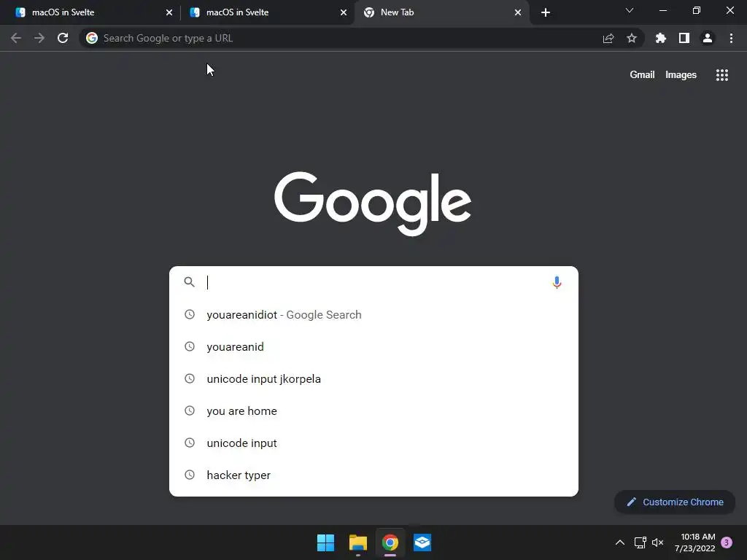Click clock icon beside youareanidiot suggestion
This screenshot has height=560, width=747.
point(190,314)
